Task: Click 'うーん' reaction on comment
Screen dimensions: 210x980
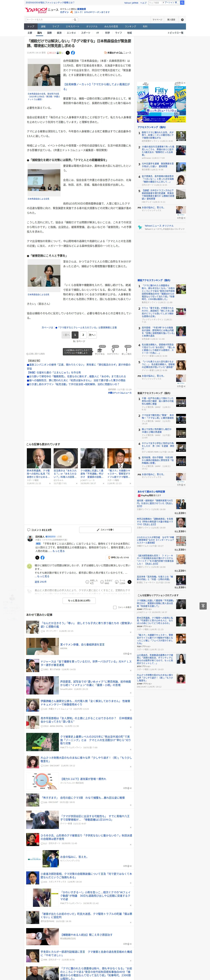Action: click(x=120, y=582)
